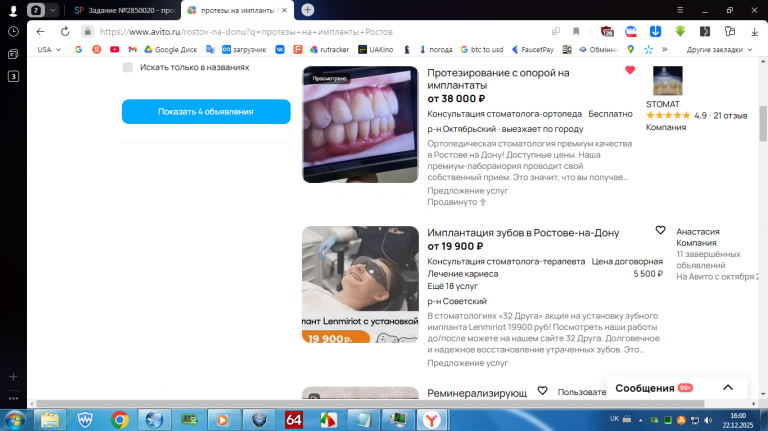Open teeth photo thumbnail of first listing

coord(360,124)
